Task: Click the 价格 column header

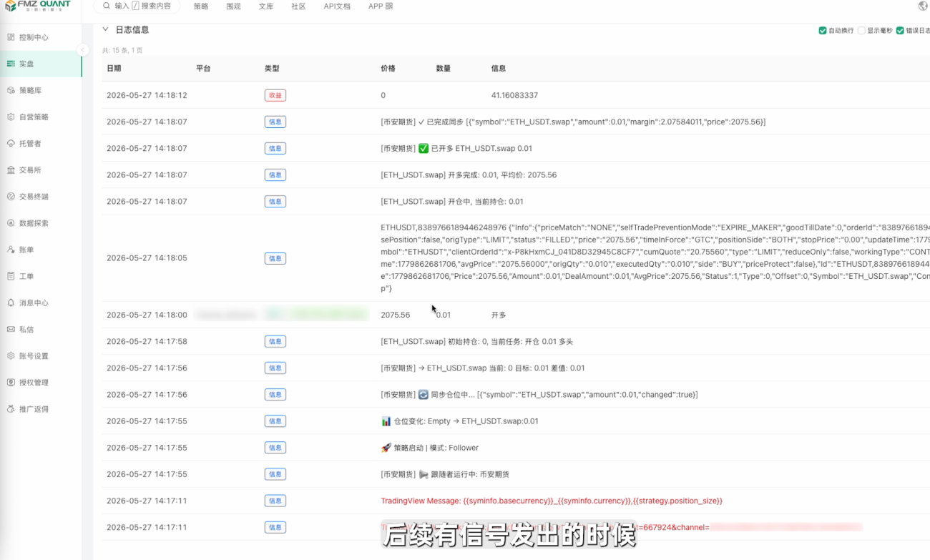Action: click(x=388, y=69)
